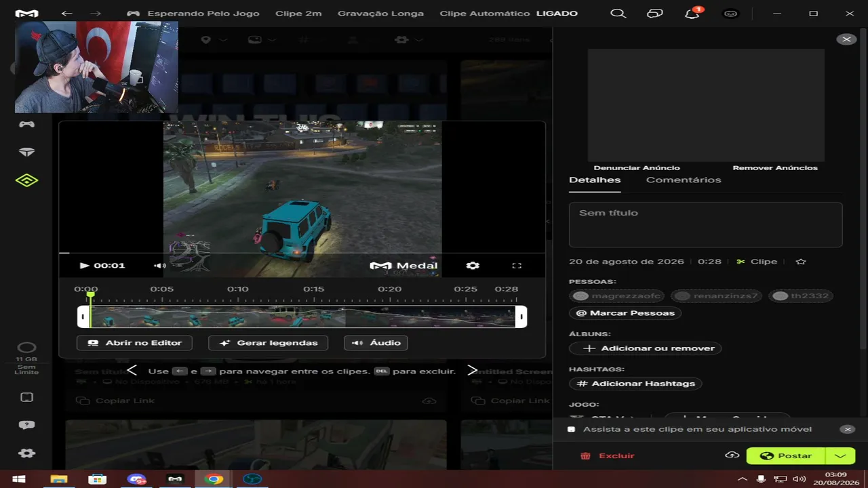
Task: Click the yellow playhead marker at 0:00
Action: click(x=90, y=296)
